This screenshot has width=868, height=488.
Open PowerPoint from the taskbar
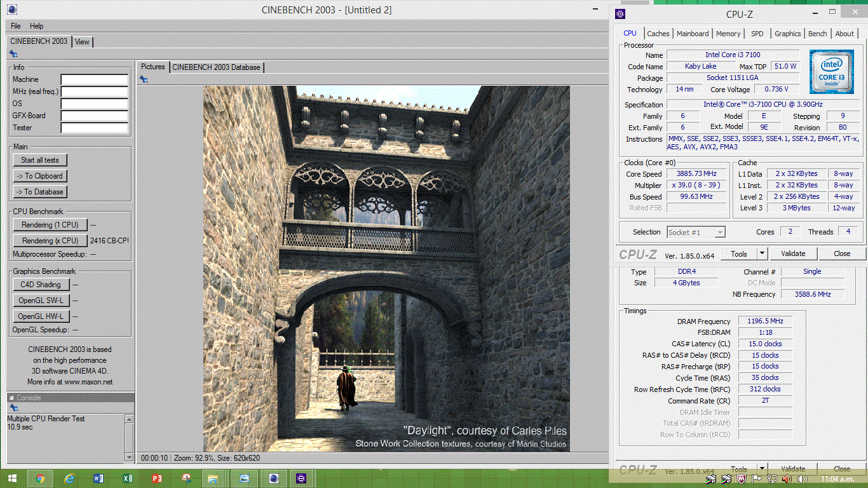157,478
